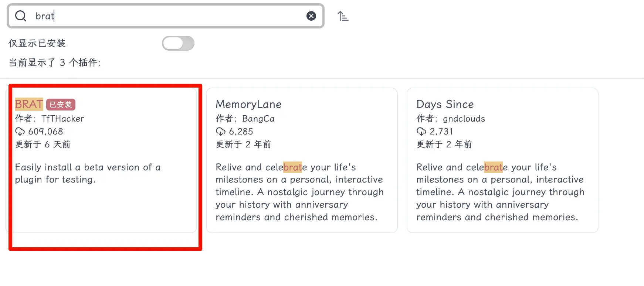Open the MemoryLane plugin title
Screen dimensions: 644x286
[248, 104]
